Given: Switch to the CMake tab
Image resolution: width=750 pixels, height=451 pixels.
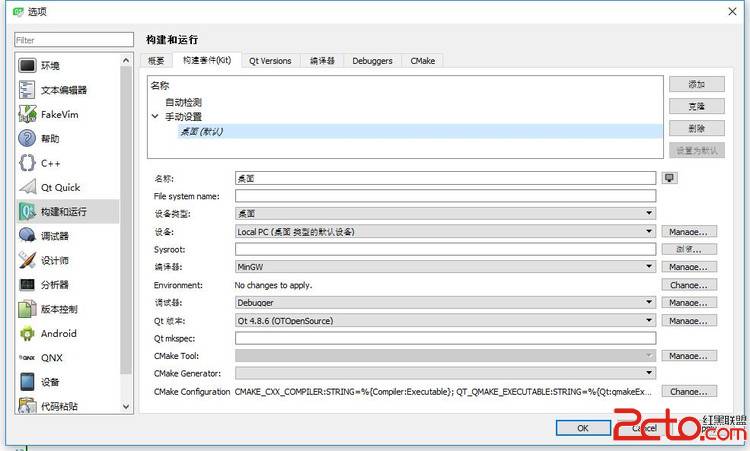Looking at the screenshot, I should coord(422,61).
